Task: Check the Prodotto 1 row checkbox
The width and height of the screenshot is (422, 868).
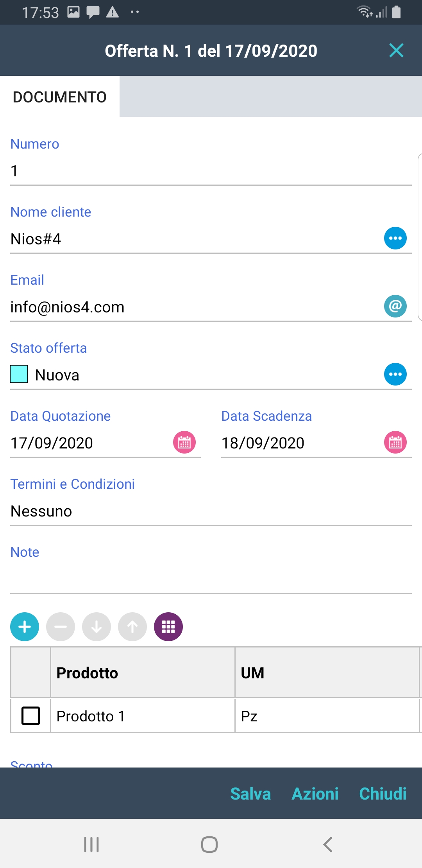Action: pyautogui.click(x=31, y=716)
